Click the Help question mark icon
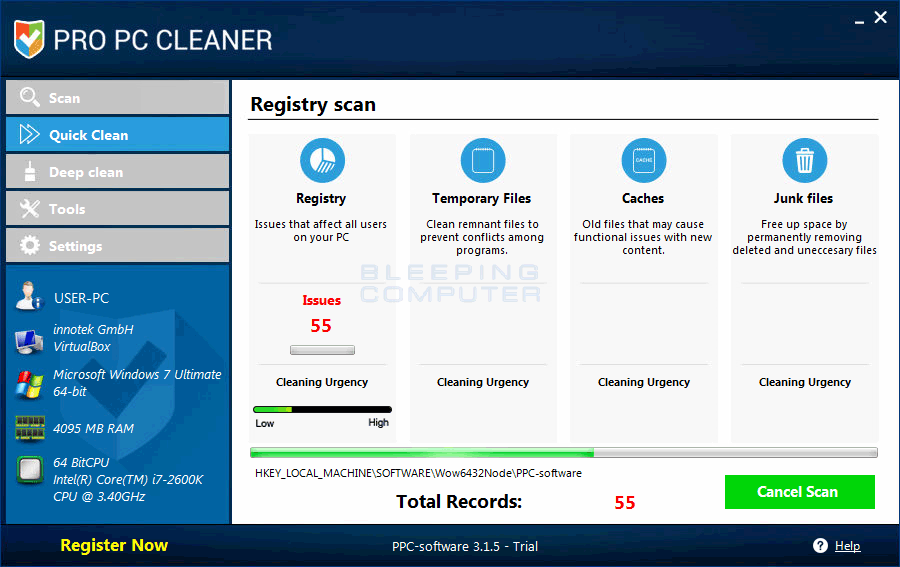The image size is (900, 567). click(820, 545)
